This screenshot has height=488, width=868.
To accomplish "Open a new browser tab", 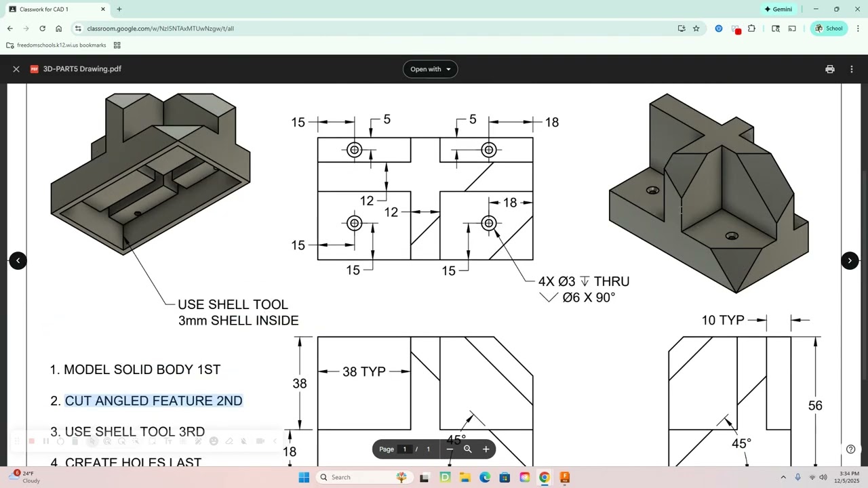I will point(119,9).
